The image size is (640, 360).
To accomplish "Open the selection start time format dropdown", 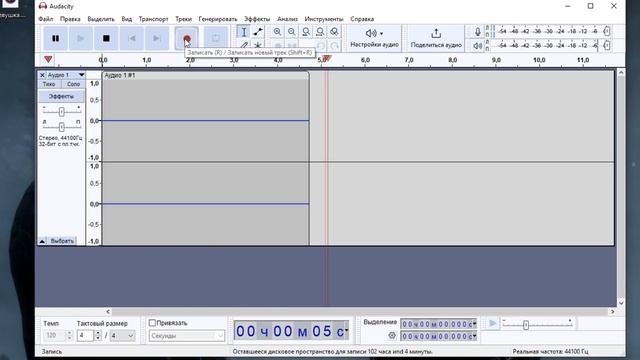I will (x=474, y=324).
